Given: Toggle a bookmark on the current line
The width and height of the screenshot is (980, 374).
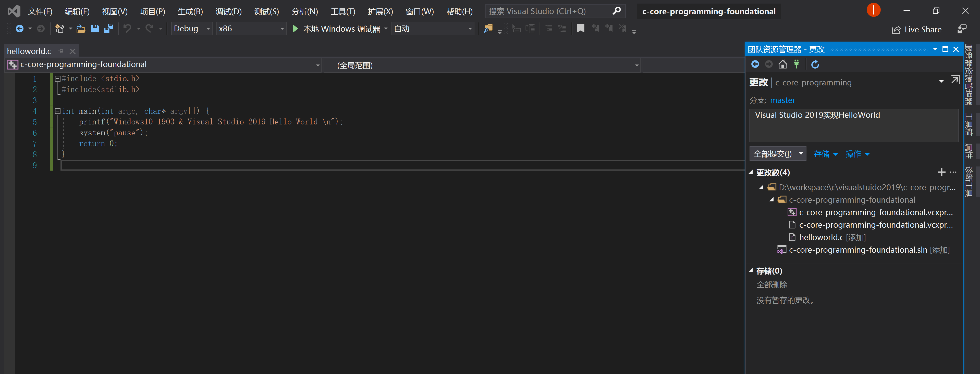Looking at the screenshot, I should [581, 28].
